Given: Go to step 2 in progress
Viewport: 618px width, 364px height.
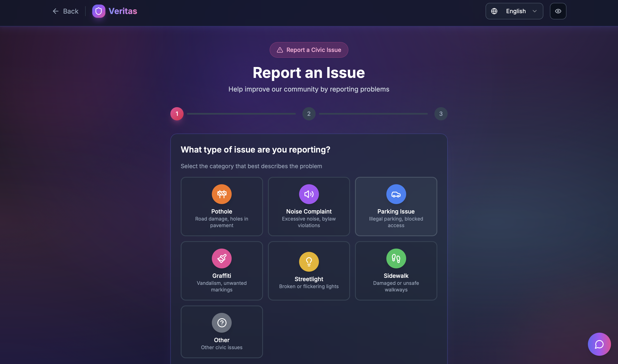Looking at the screenshot, I should click(x=309, y=114).
